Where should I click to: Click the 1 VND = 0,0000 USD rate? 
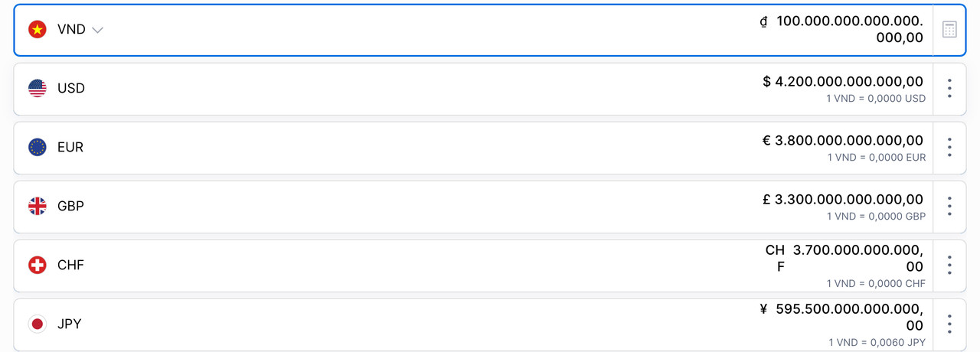pos(876,99)
